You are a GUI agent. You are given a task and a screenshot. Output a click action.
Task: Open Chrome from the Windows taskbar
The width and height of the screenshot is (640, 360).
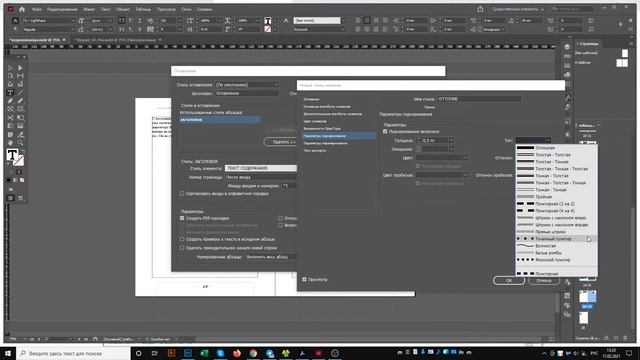253,353
